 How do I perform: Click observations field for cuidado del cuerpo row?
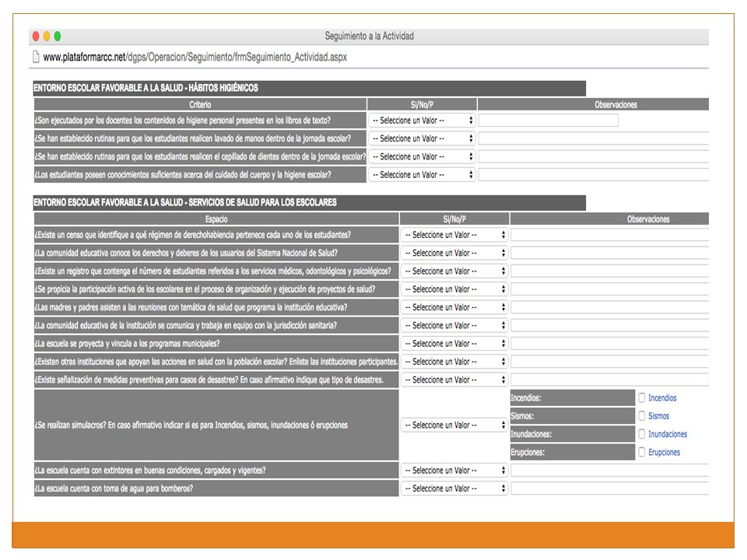pos(594,175)
